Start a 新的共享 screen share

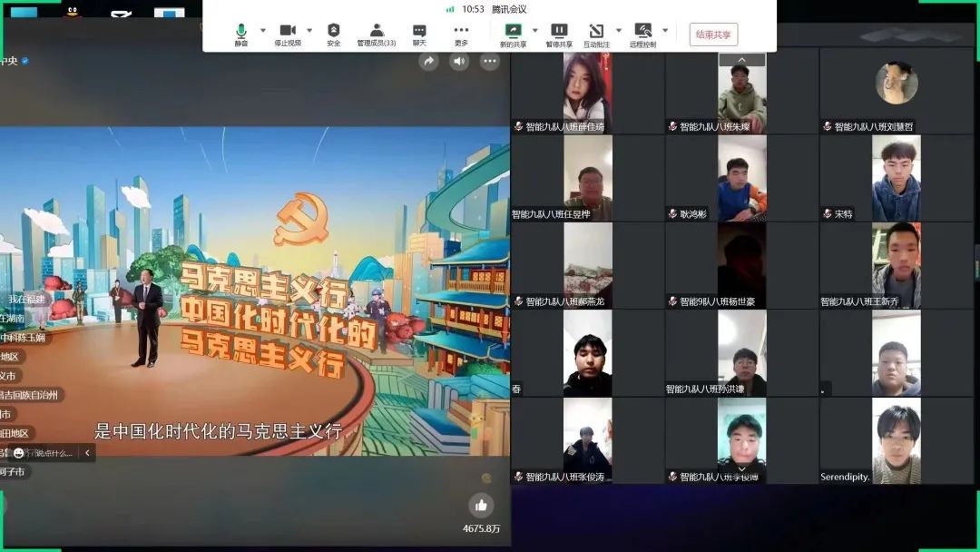(513, 35)
